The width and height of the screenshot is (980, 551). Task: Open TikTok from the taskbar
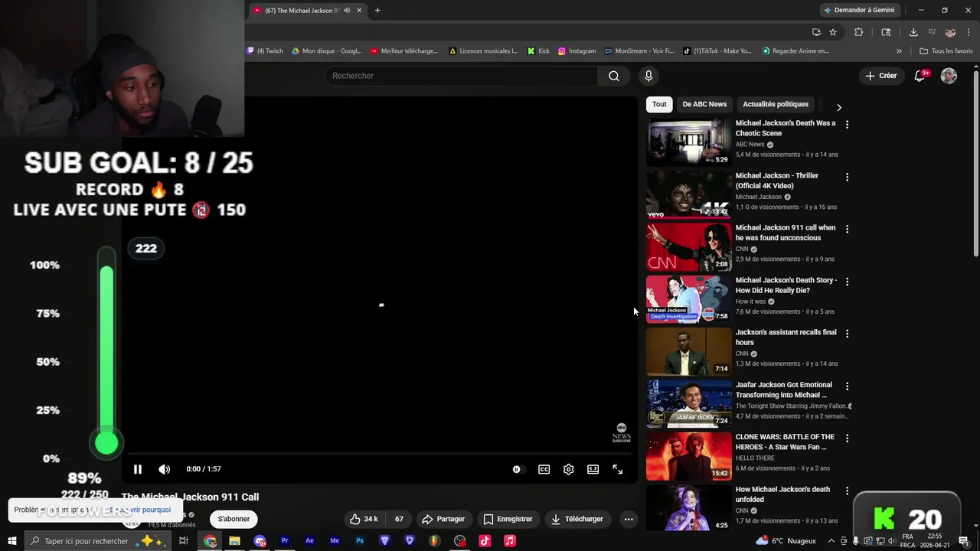coord(484,541)
